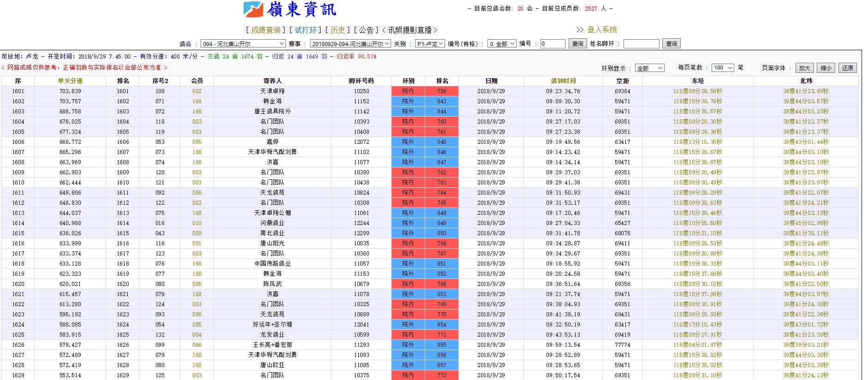Expand the 赛事 dropdown 20180929-094
The image size is (868, 380).
click(351, 44)
